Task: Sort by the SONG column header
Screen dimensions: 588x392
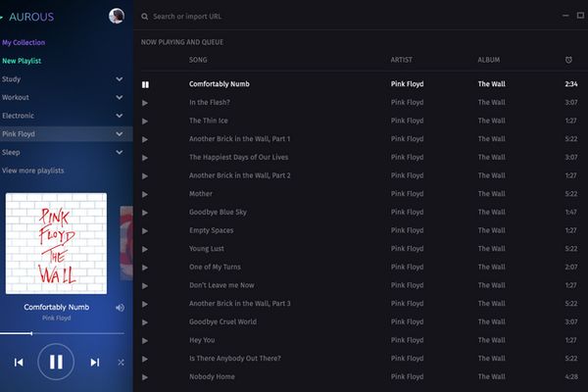Action: 198,60
